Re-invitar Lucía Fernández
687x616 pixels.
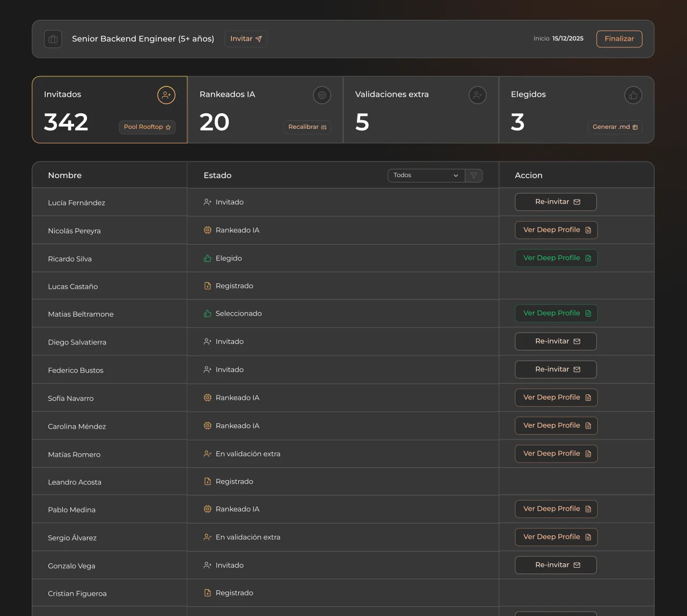[556, 202]
